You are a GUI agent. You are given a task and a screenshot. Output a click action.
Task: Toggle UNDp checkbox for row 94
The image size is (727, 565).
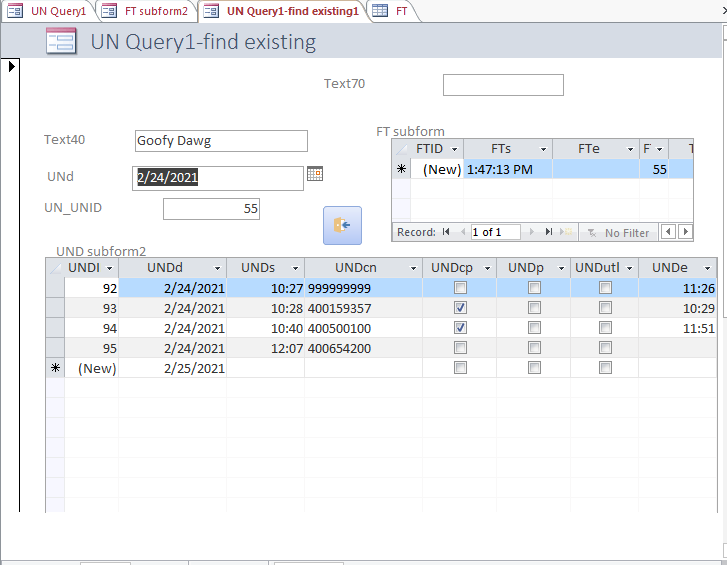click(534, 328)
